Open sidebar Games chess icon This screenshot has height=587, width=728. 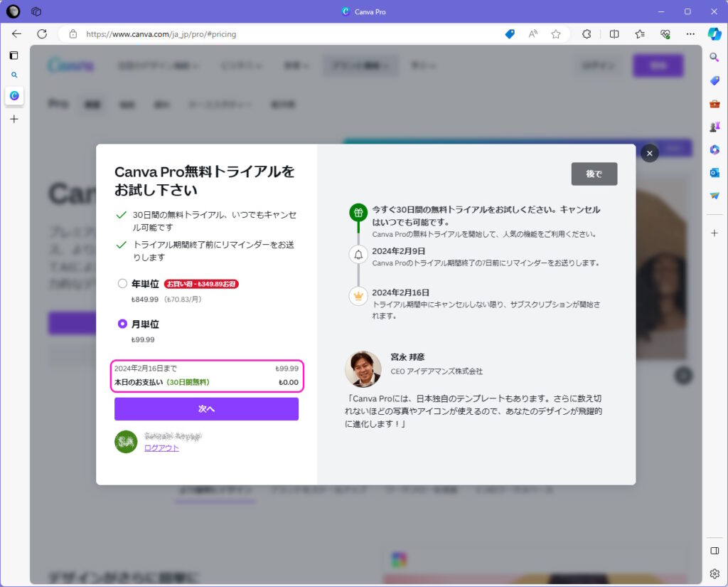714,127
